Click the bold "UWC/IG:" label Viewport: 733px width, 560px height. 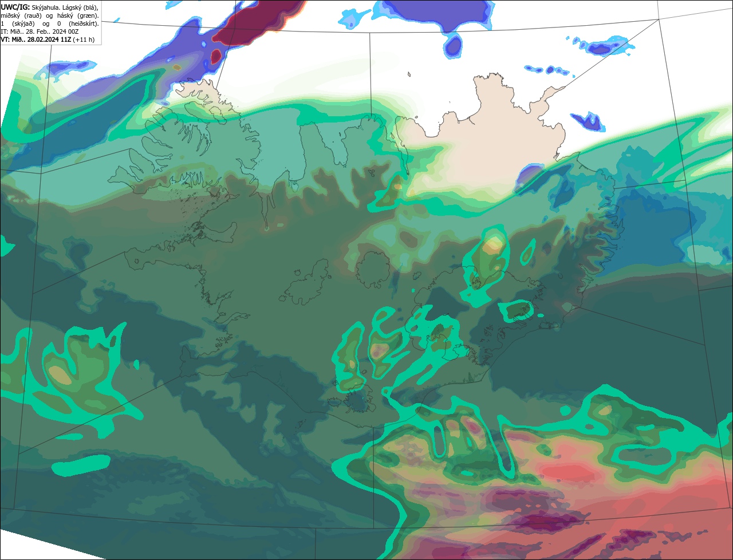[15, 7]
